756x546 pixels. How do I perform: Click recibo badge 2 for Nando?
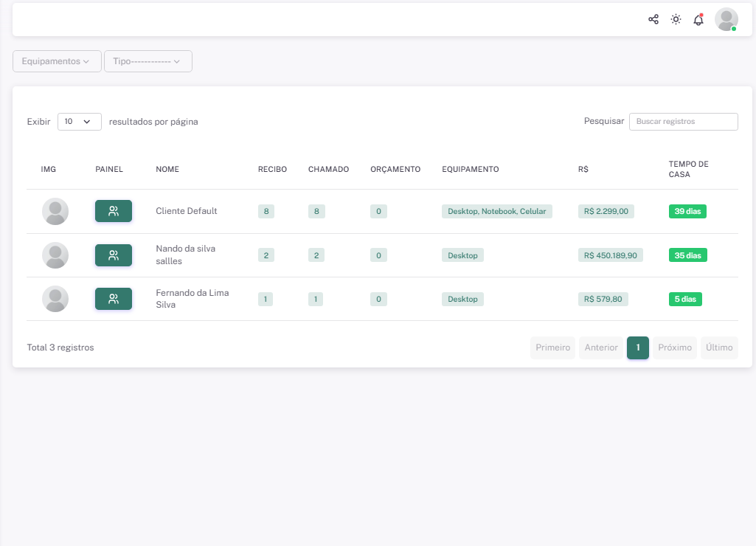click(266, 255)
